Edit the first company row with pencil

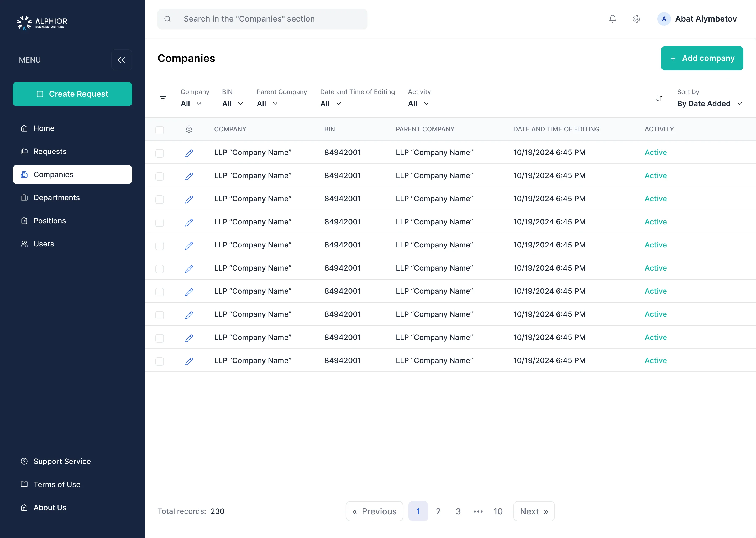pyautogui.click(x=189, y=153)
